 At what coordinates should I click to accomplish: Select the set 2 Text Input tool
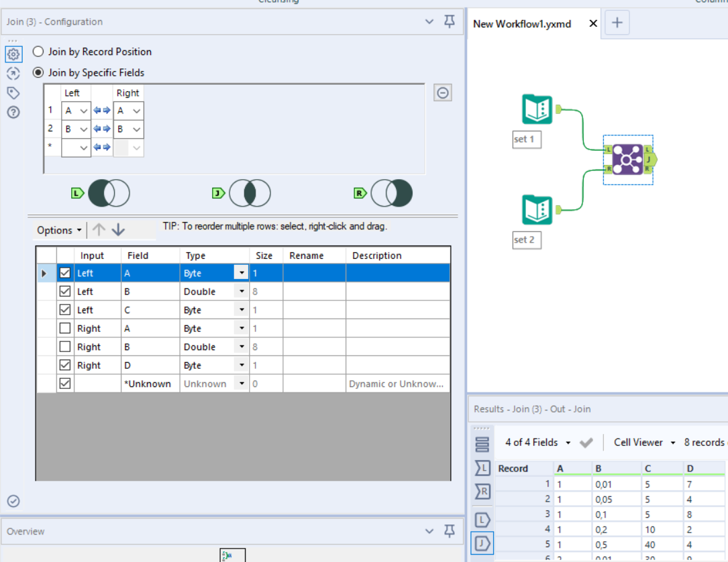(537, 210)
